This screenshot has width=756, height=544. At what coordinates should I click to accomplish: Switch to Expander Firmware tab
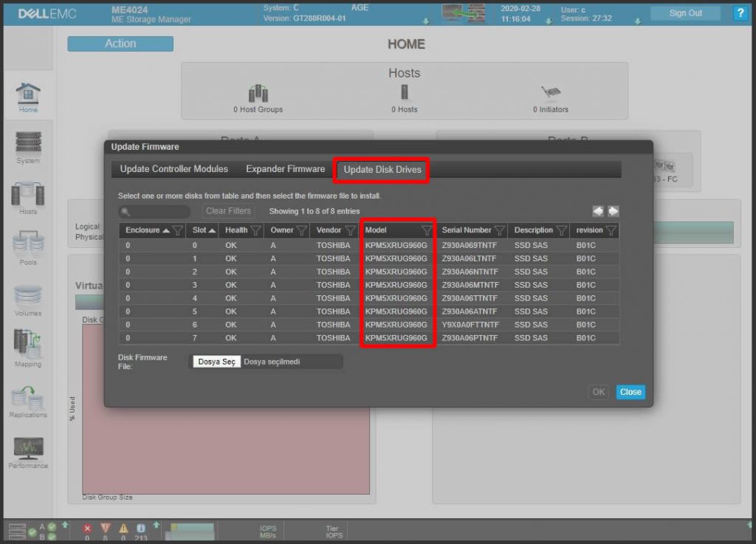click(x=286, y=169)
